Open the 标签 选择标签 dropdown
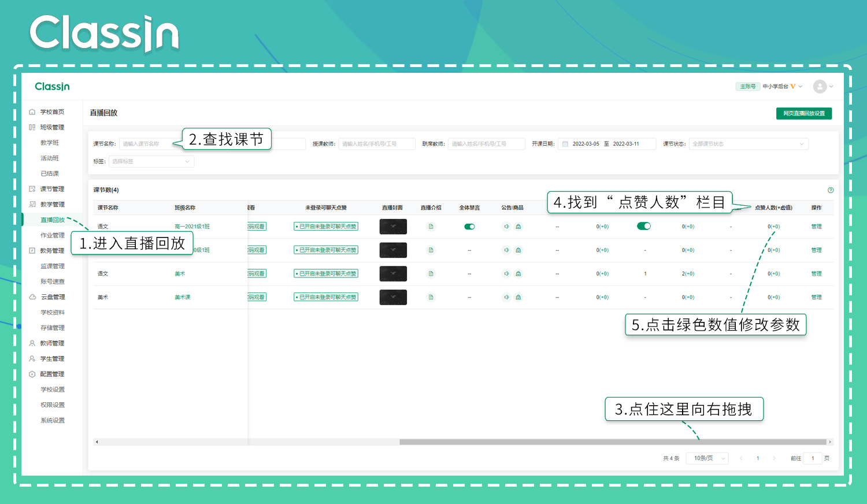This screenshot has height=504, width=867. coord(151,162)
